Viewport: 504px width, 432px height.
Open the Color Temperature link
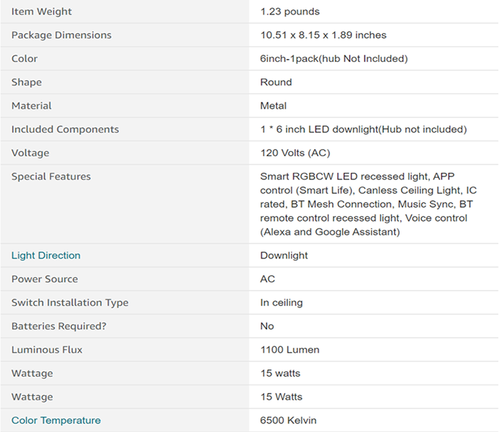(x=56, y=420)
